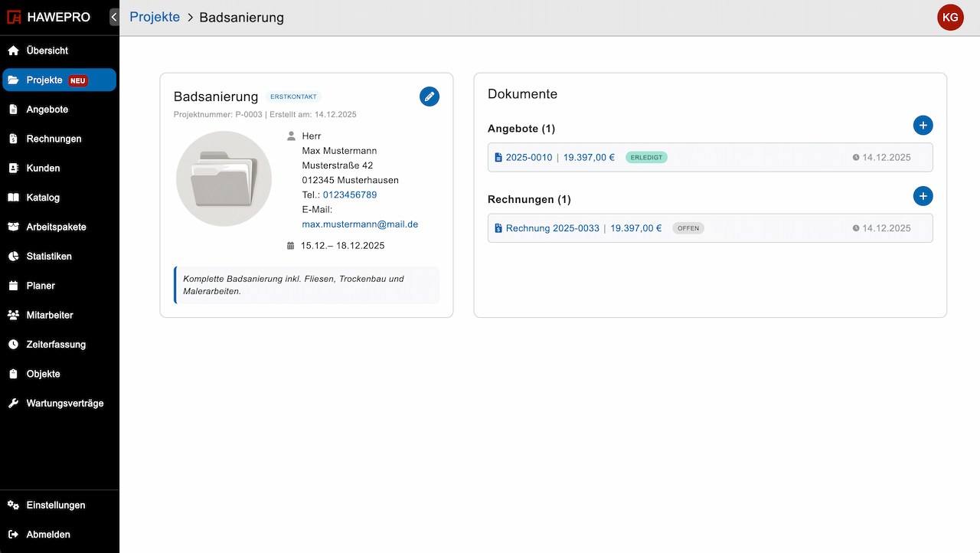Edit the project via the pencil button
The image size is (980, 553).
(430, 97)
